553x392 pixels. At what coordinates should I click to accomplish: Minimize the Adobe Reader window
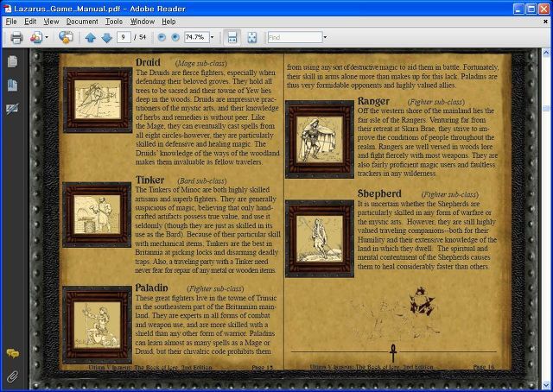(518, 9)
